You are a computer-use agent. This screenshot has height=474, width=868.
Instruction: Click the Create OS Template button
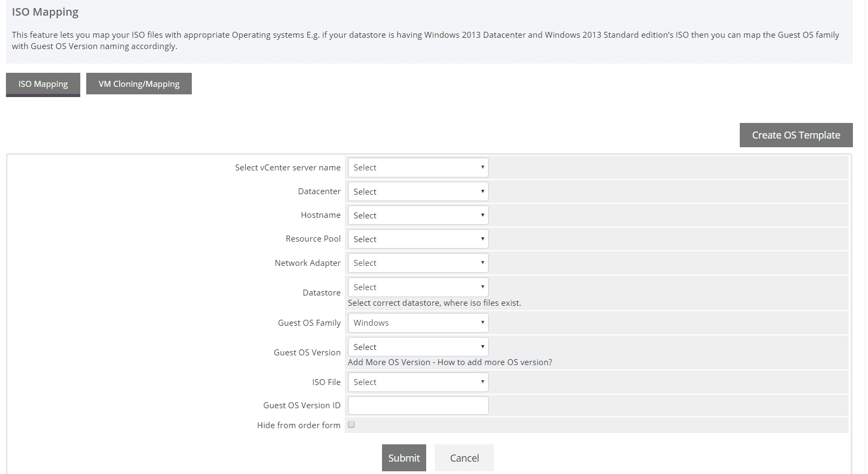[x=795, y=135]
